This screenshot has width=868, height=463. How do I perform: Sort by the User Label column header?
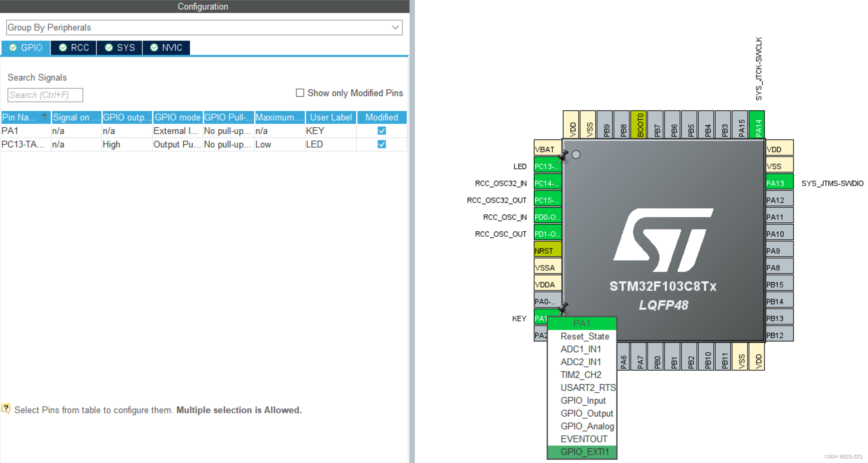pos(331,117)
